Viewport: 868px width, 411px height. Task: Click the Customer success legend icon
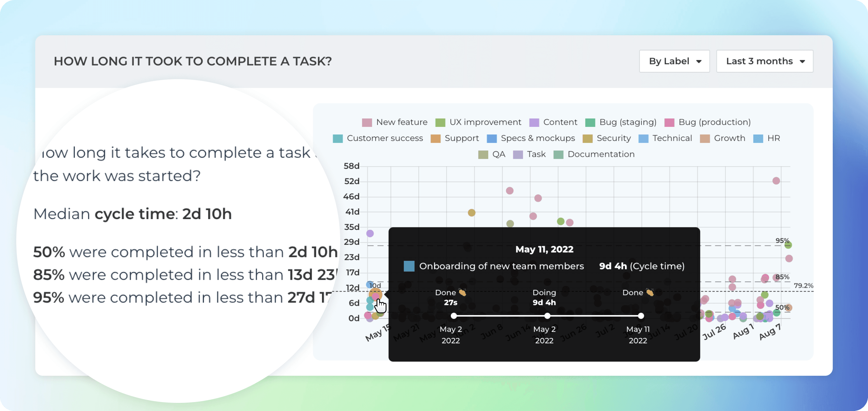click(340, 138)
